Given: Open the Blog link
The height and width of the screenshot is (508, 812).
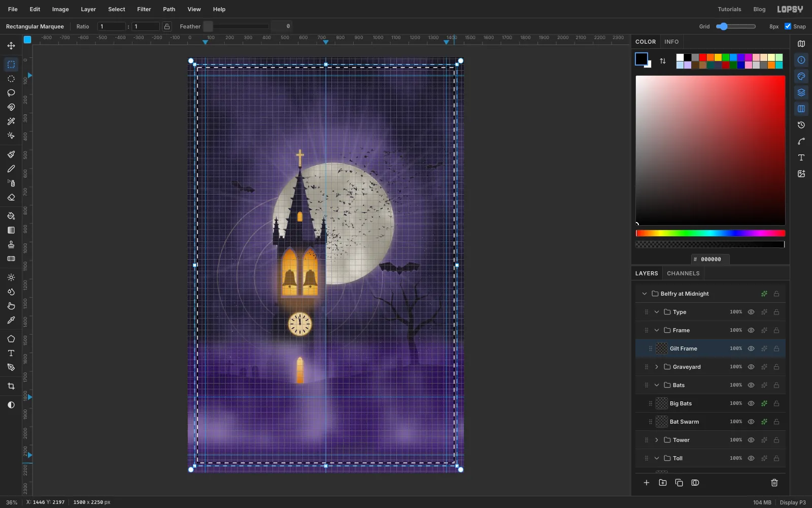Looking at the screenshot, I should click(759, 9).
